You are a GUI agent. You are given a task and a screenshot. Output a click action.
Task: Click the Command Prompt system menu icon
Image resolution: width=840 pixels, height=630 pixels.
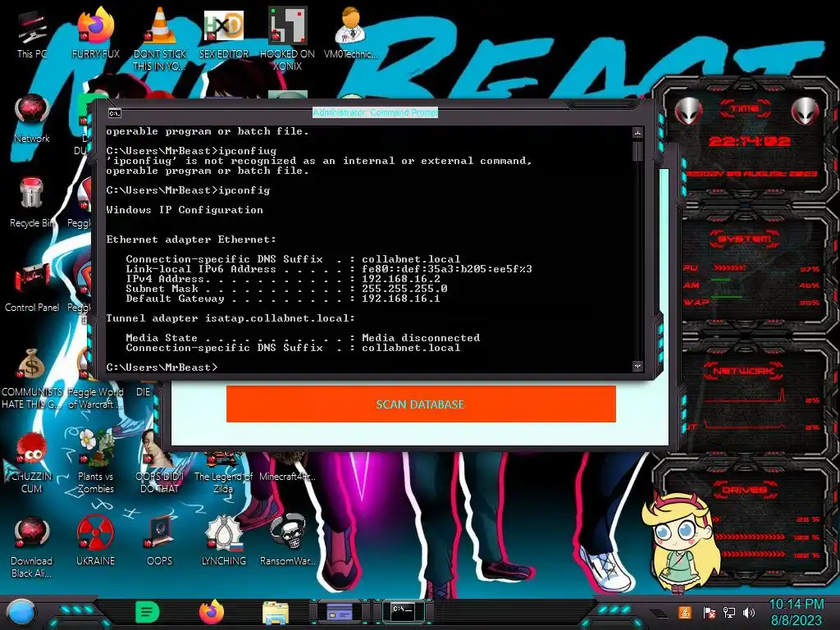[x=115, y=113]
